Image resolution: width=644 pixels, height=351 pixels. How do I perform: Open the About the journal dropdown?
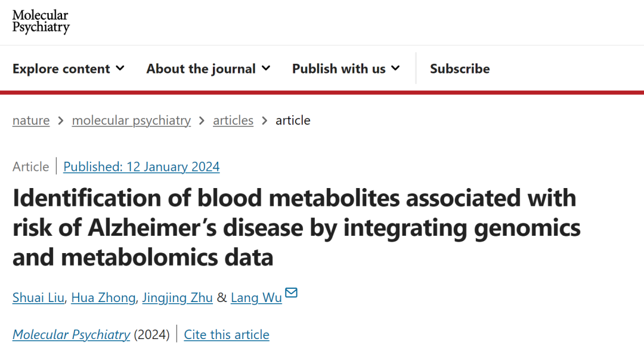208,69
